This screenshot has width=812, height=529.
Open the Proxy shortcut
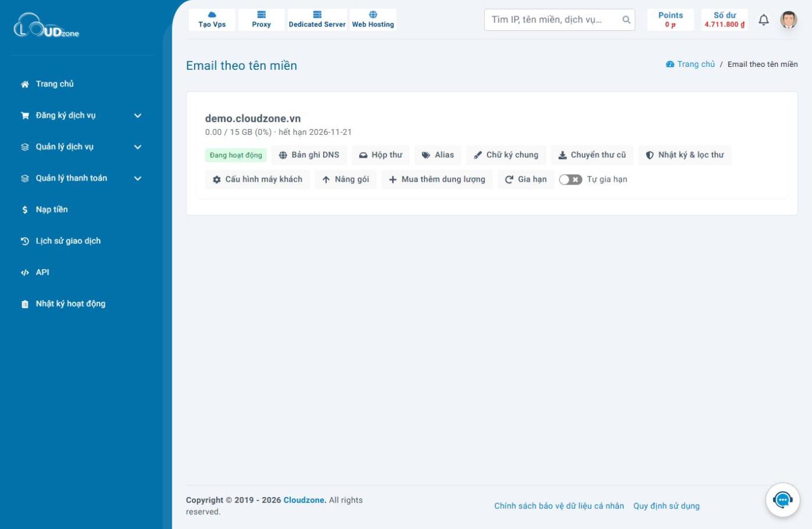pos(261,20)
